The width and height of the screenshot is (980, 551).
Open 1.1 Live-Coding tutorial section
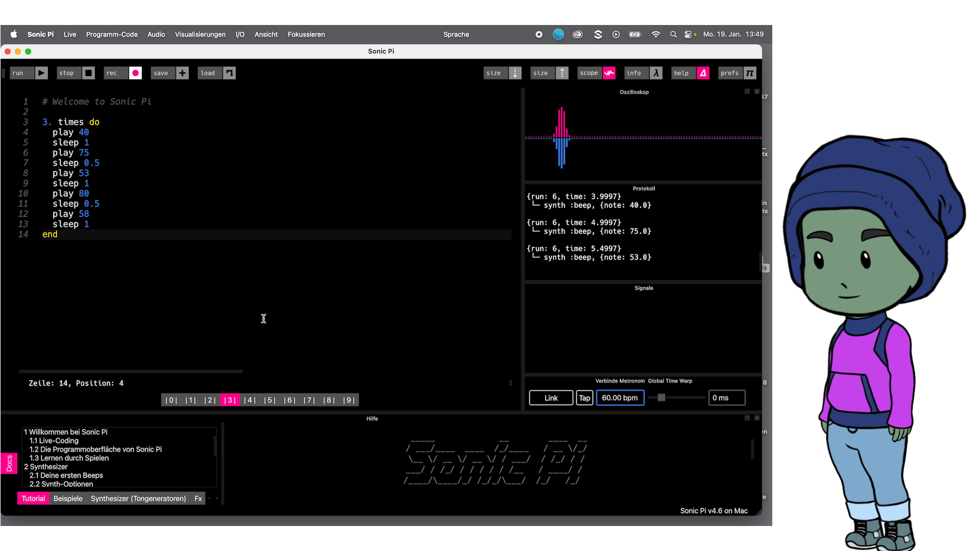[x=54, y=441]
